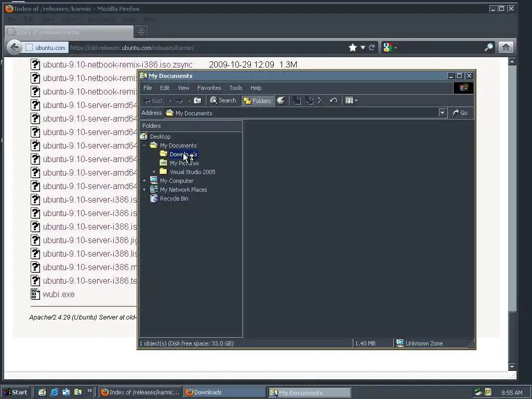Click the Outlook Express Quick Launch icon
Viewport: 532px width, 399px height.
click(66, 392)
